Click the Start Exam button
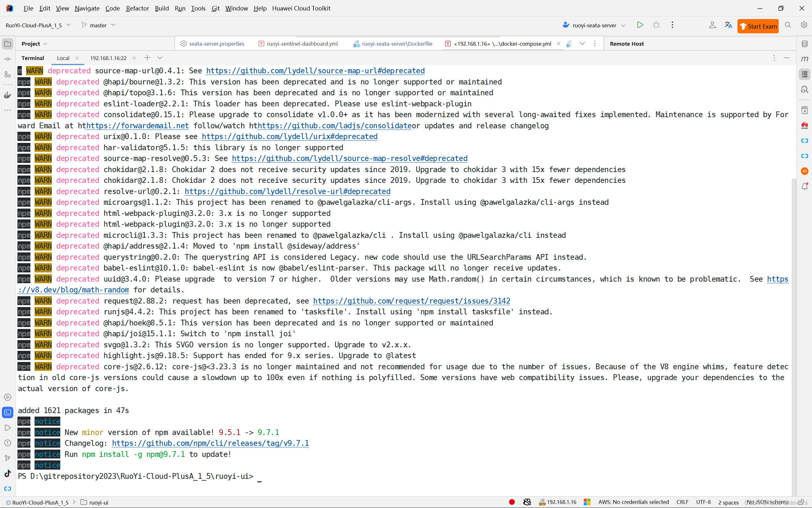 pyautogui.click(x=758, y=26)
